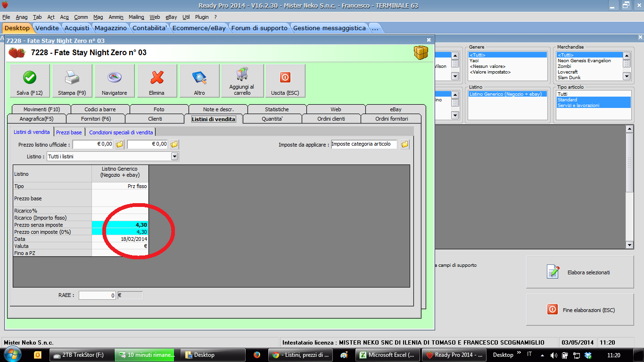Click the Dropbox tray icon
Viewport: 644px width, 362px height.
[x=587, y=355]
